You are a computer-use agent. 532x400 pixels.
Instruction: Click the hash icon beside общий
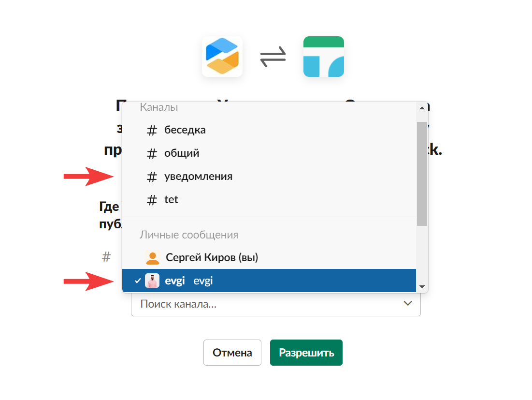coord(152,153)
